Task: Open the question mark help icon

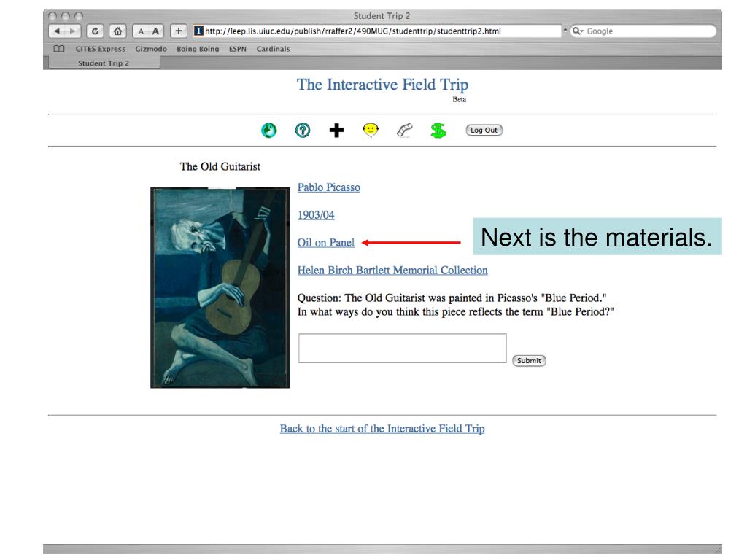Action: (x=303, y=130)
